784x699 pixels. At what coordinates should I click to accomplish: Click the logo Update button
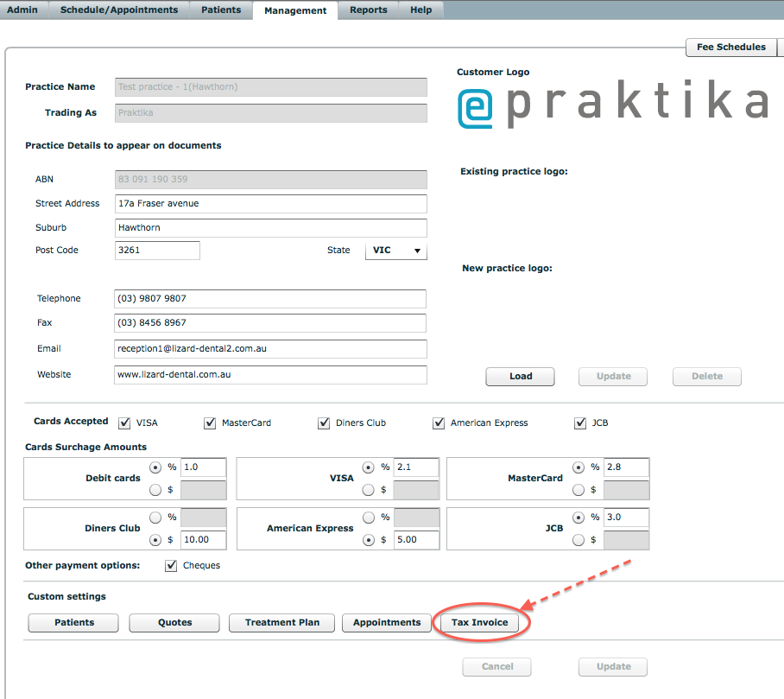click(613, 376)
